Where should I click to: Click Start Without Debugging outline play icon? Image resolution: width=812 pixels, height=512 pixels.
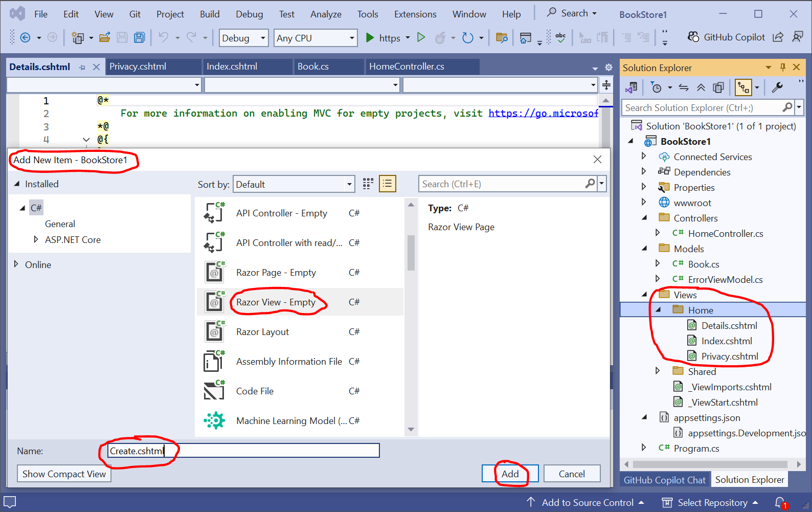click(421, 37)
